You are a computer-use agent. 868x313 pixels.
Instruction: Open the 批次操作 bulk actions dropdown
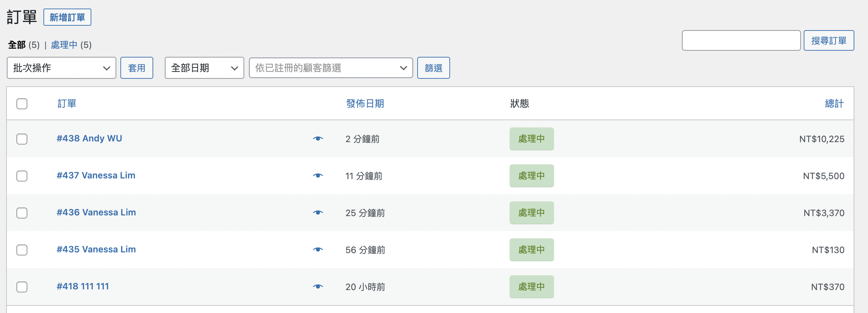[x=62, y=68]
